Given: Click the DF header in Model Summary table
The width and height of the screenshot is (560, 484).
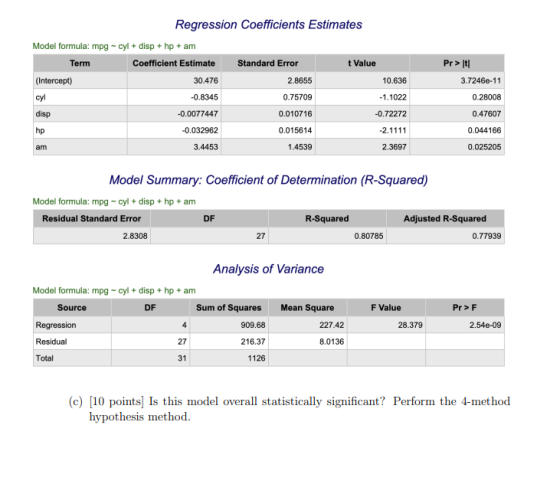Looking at the screenshot, I should [209, 219].
